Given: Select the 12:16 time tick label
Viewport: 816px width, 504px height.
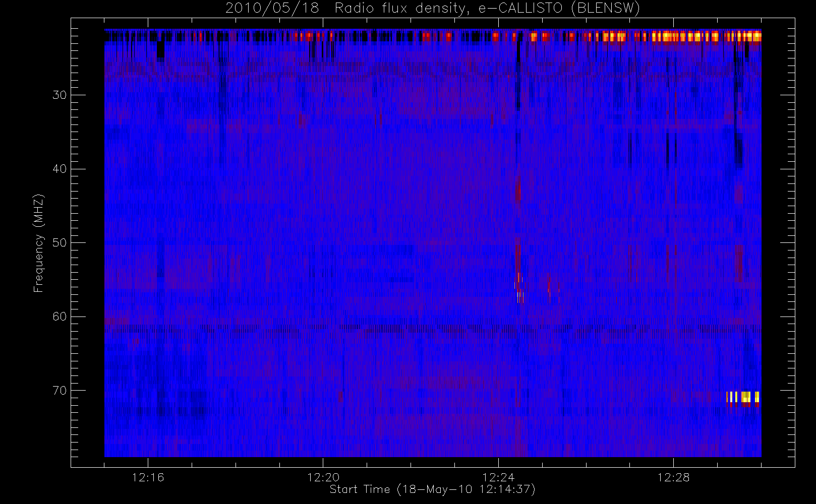Looking at the screenshot, I should coord(148,477).
